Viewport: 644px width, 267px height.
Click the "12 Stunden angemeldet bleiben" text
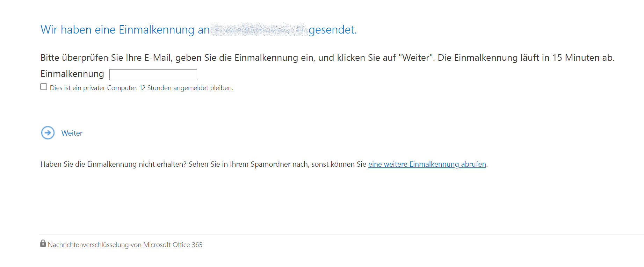click(x=186, y=88)
